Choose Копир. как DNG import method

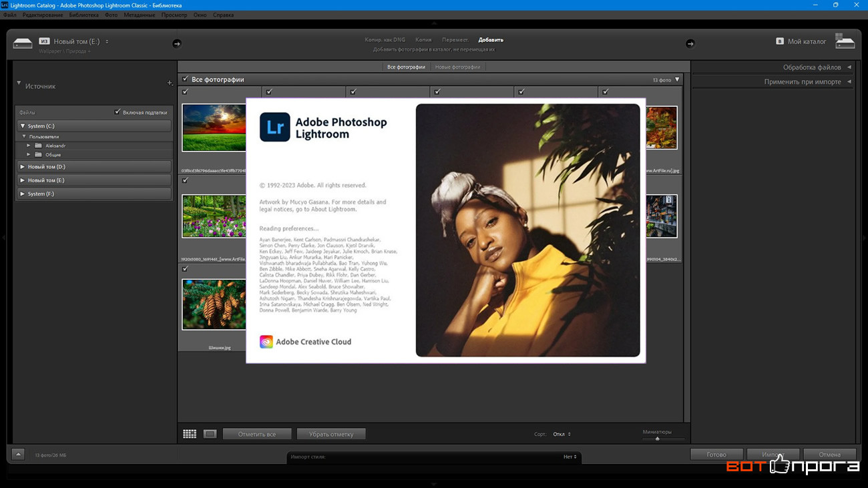tap(385, 40)
